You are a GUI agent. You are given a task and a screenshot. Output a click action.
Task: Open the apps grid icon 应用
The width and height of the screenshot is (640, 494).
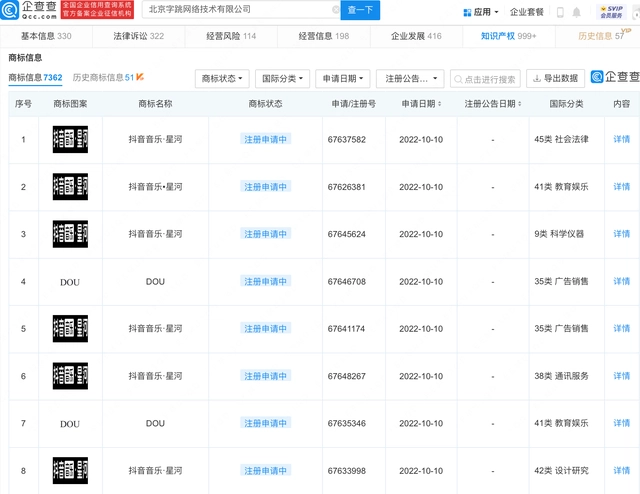pyautogui.click(x=467, y=12)
